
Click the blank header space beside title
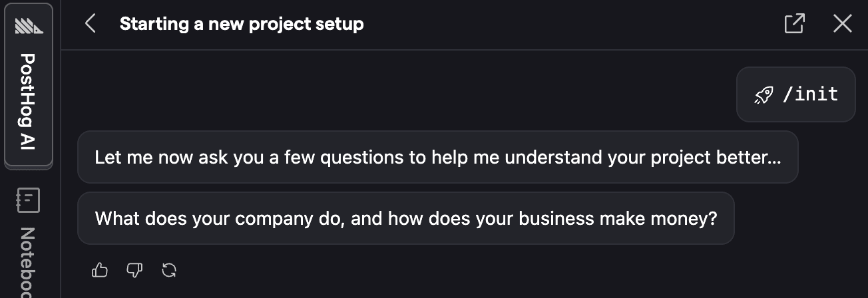click(x=566, y=25)
